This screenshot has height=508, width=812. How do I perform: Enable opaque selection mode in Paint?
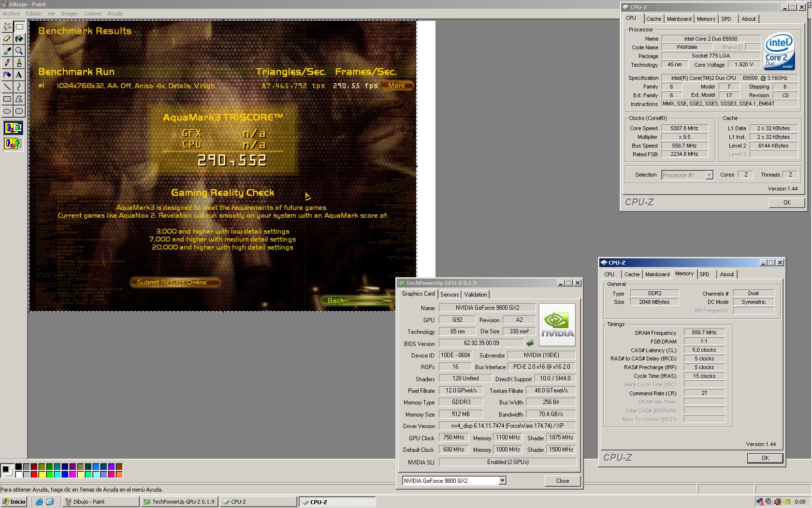[x=13, y=128]
